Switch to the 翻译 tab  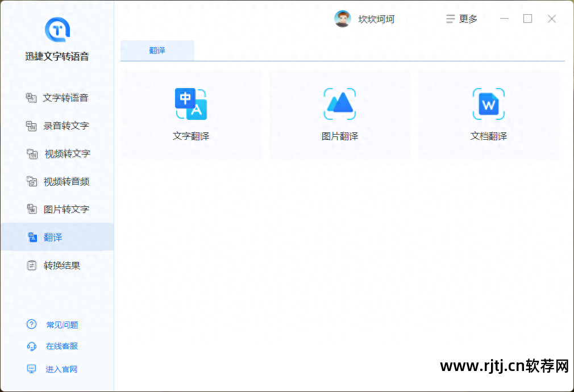pos(157,50)
